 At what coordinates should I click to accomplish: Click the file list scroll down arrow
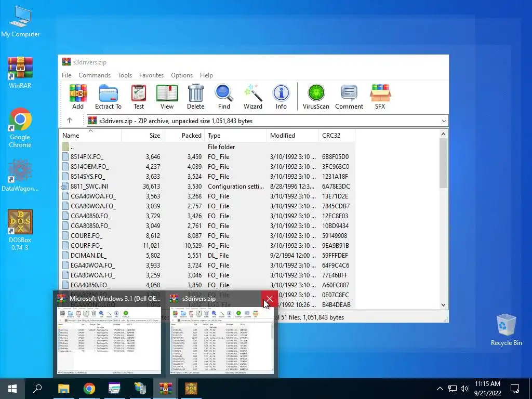click(x=444, y=304)
